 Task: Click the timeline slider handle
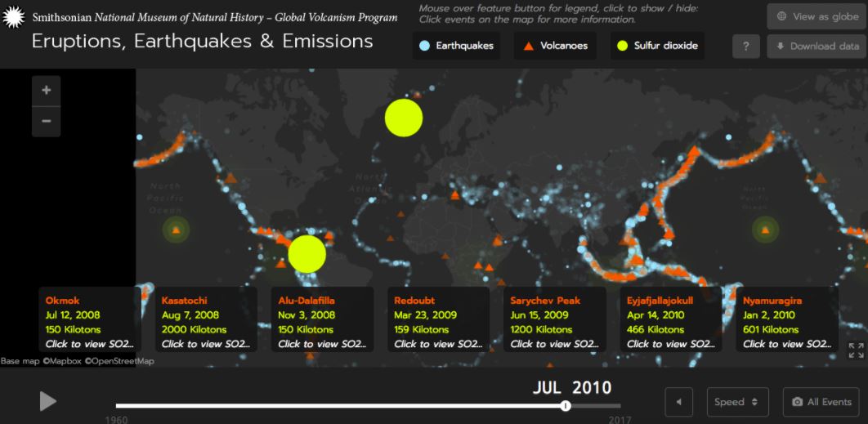[566, 406]
